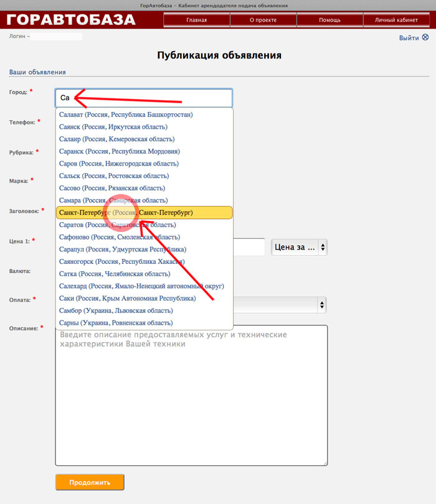Go to Помощь section
Viewport: 436px width, 504px height.
pos(330,20)
